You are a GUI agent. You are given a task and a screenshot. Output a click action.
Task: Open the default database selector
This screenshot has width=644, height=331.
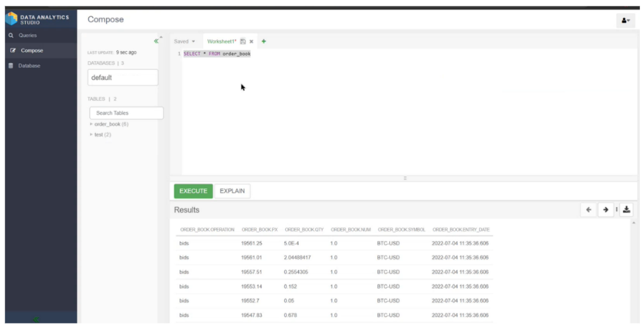point(123,77)
